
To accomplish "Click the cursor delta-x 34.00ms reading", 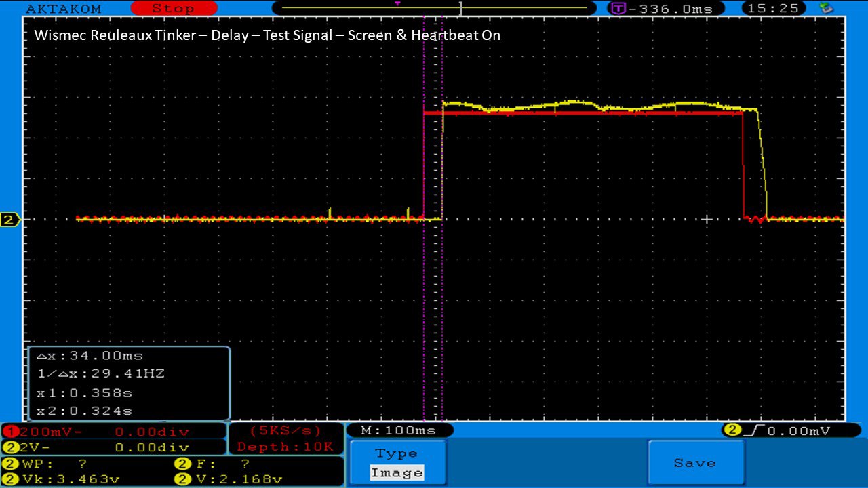I will pyautogui.click(x=90, y=356).
